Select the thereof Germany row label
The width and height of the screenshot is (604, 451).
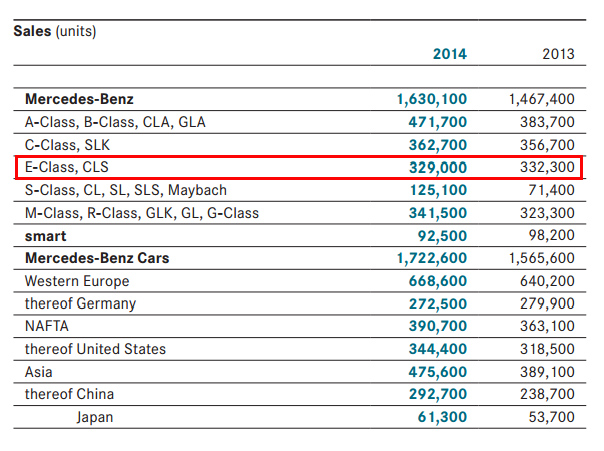pos(80,303)
